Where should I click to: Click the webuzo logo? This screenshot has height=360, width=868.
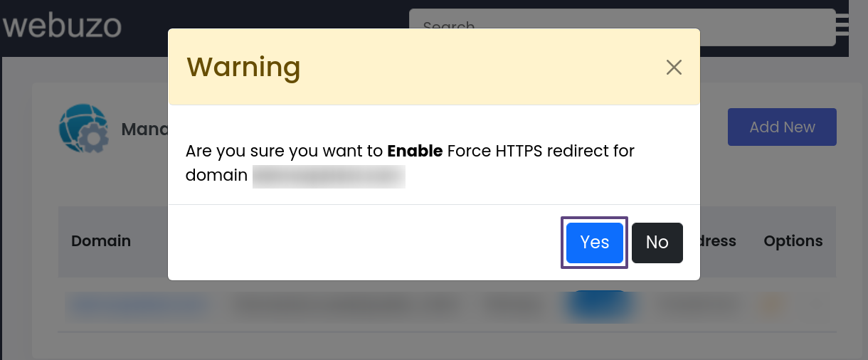(63, 26)
